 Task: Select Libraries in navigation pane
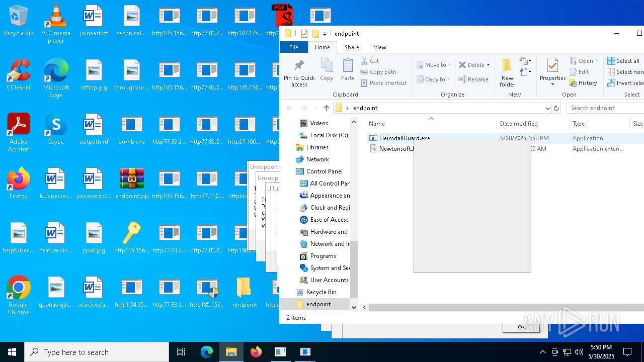(x=317, y=147)
